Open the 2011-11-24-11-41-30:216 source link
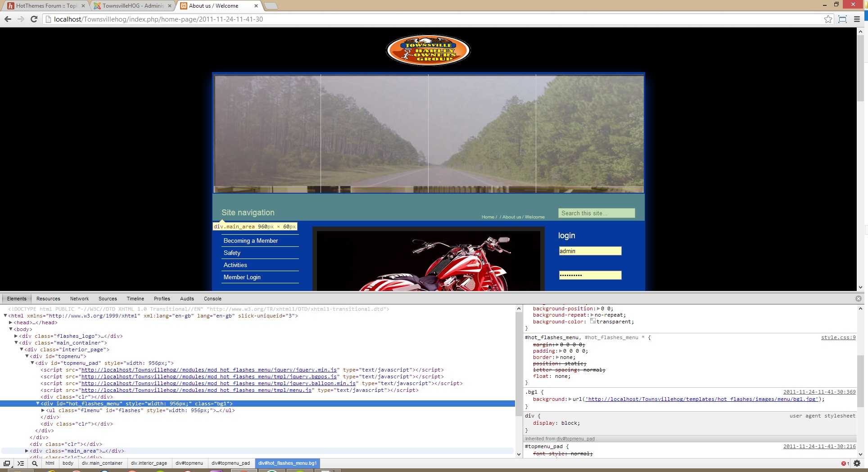Viewport: 868px width, 472px height. point(819,446)
